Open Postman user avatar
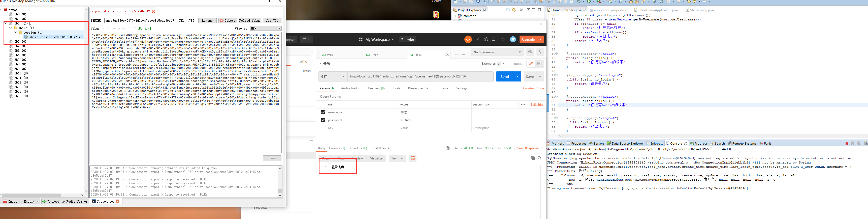The width and height of the screenshot is (868, 219). tap(513, 39)
